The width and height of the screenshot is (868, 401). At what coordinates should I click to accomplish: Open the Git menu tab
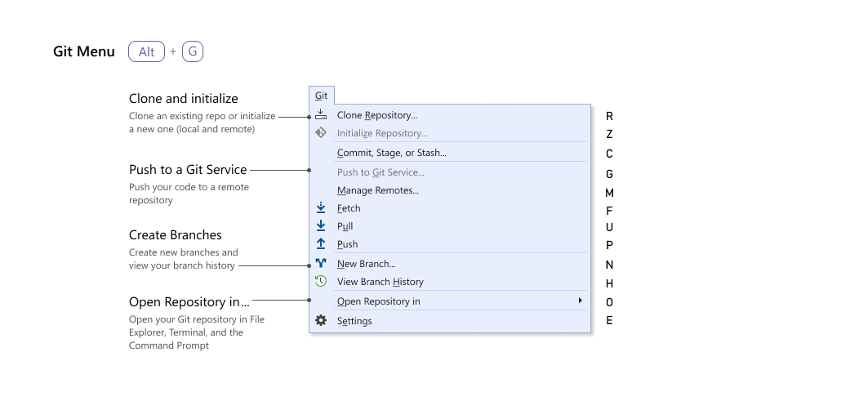(322, 96)
